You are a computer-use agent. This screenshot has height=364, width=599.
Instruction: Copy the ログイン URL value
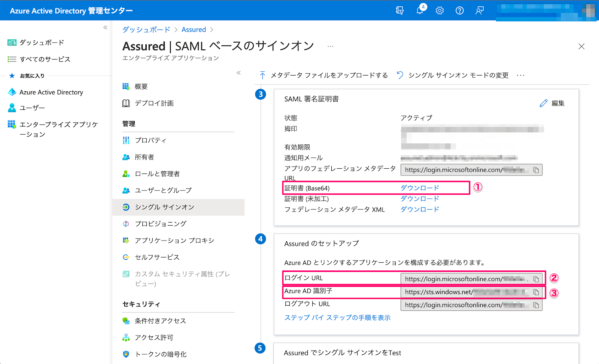pyautogui.click(x=536, y=279)
